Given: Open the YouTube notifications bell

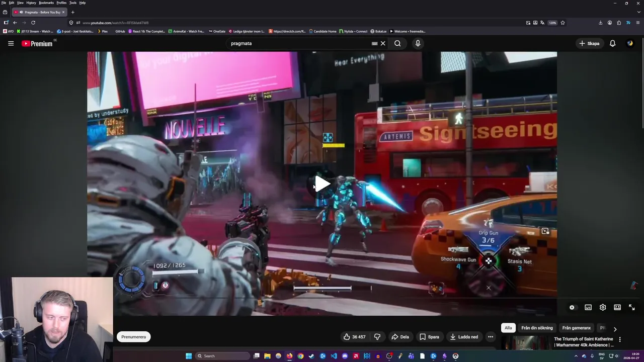Looking at the screenshot, I should pyautogui.click(x=612, y=43).
